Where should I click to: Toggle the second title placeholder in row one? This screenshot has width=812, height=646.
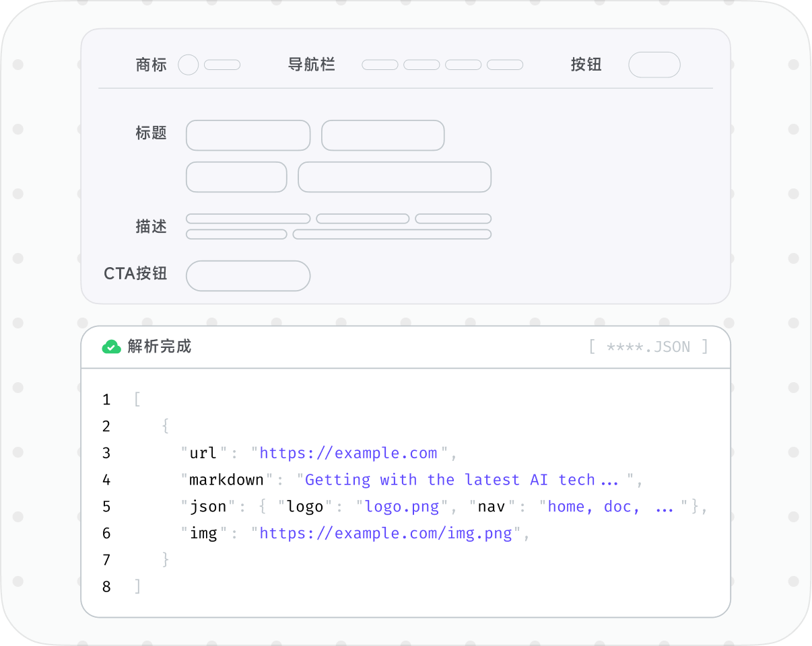point(382,135)
